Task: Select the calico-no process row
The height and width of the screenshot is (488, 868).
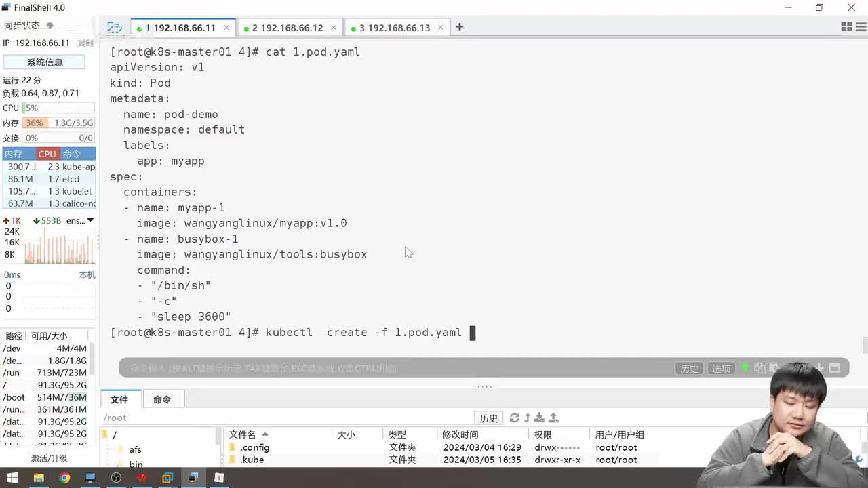Action: [49, 203]
